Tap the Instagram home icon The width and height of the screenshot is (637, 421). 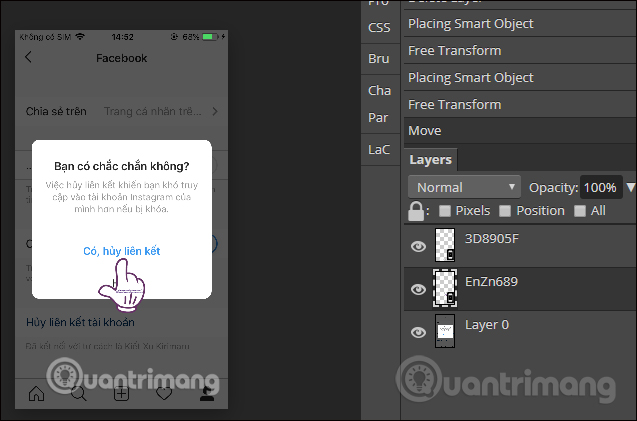point(36,393)
